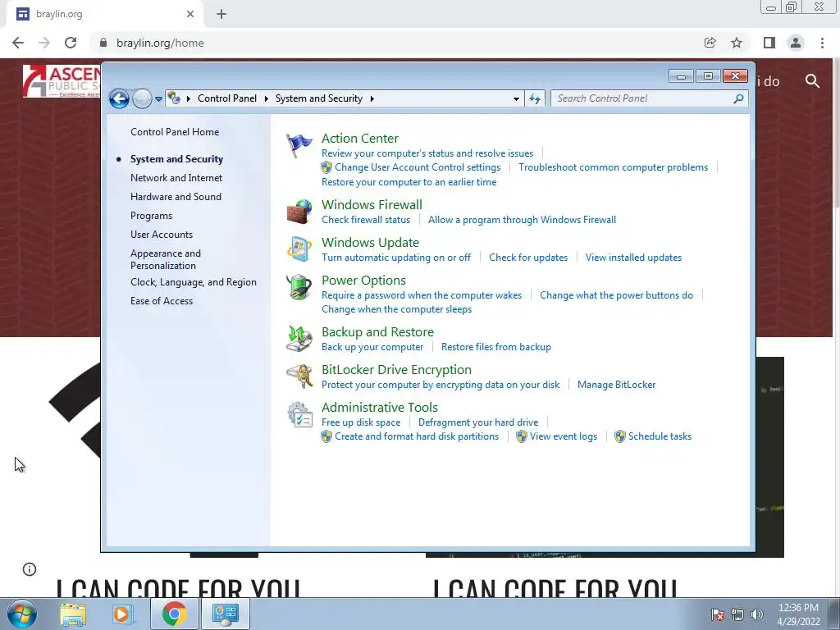
Task: Click Troubleshoot common computer problems link
Action: coord(613,167)
